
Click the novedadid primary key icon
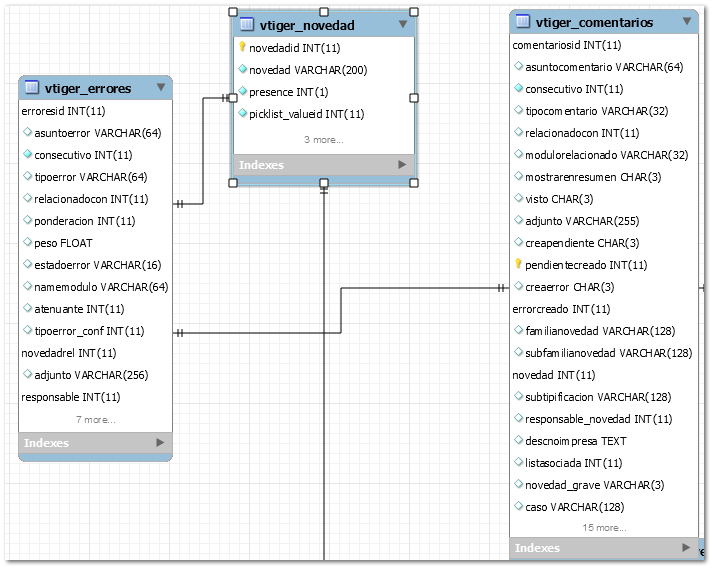point(242,47)
